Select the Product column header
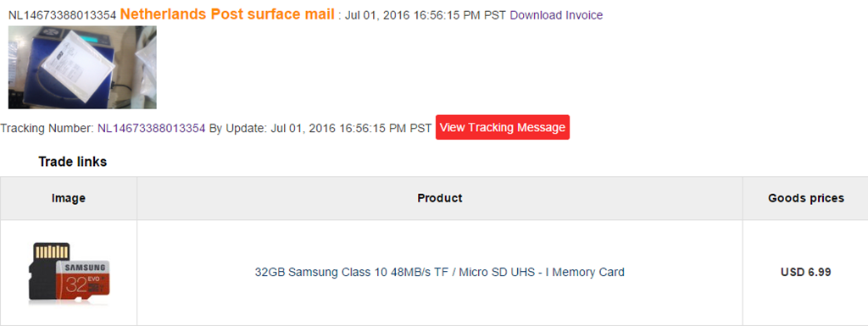Image resolution: width=868 pixels, height=326 pixels. [x=440, y=198]
